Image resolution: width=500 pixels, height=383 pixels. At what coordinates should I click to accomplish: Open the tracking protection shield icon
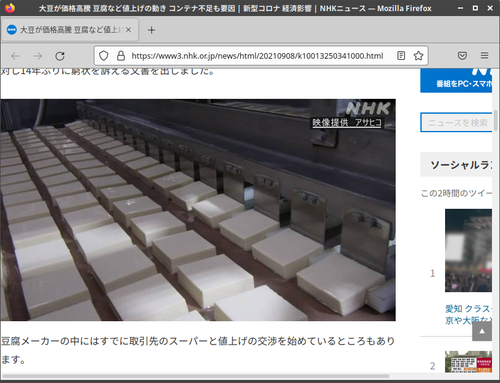(x=104, y=56)
